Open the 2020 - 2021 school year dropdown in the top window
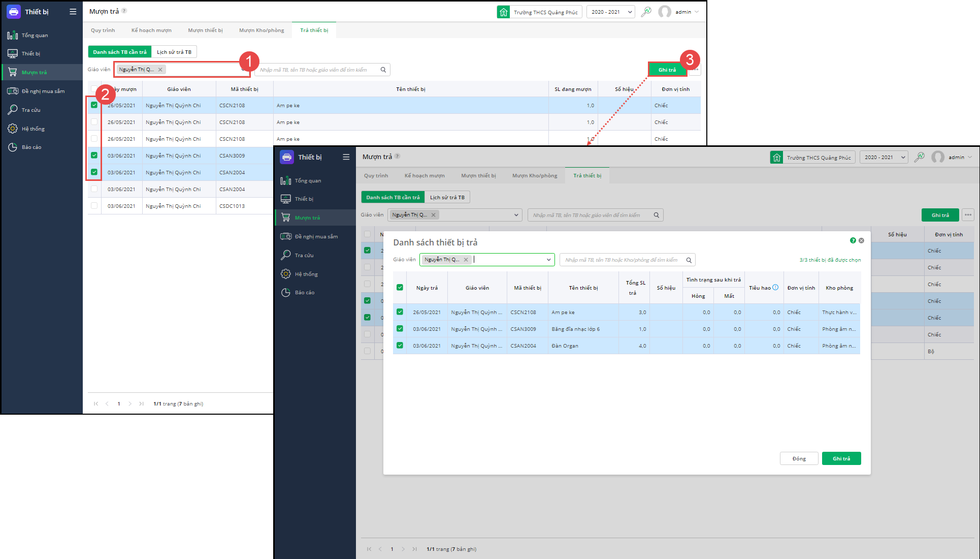The image size is (980, 559). coord(610,12)
